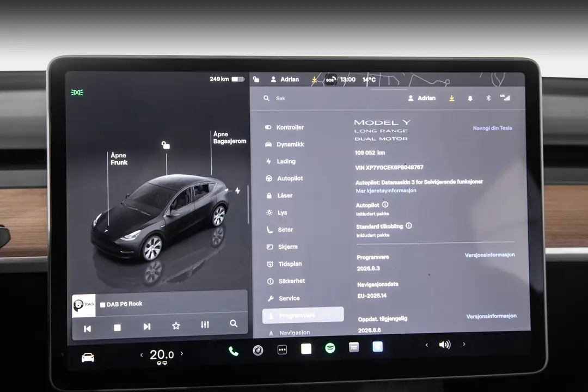588x392 pixels.
Task: Open Versjonsinformasjon next to Programvare
Action: point(490,255)
